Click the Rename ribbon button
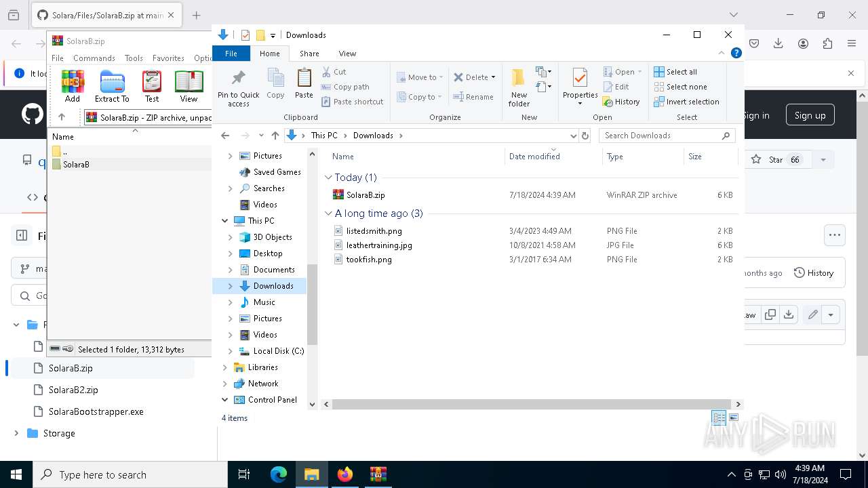Image resolution: width=868 pixels, height=488 pixels. click(x=473, y=97)
